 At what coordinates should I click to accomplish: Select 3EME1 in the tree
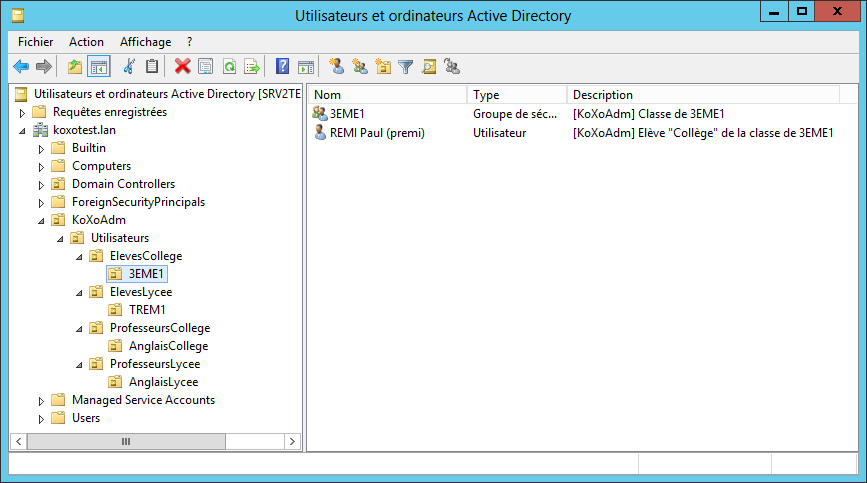137,274
